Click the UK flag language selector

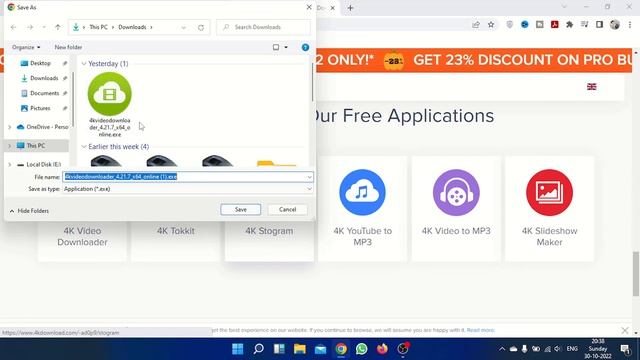pos(591,87)
